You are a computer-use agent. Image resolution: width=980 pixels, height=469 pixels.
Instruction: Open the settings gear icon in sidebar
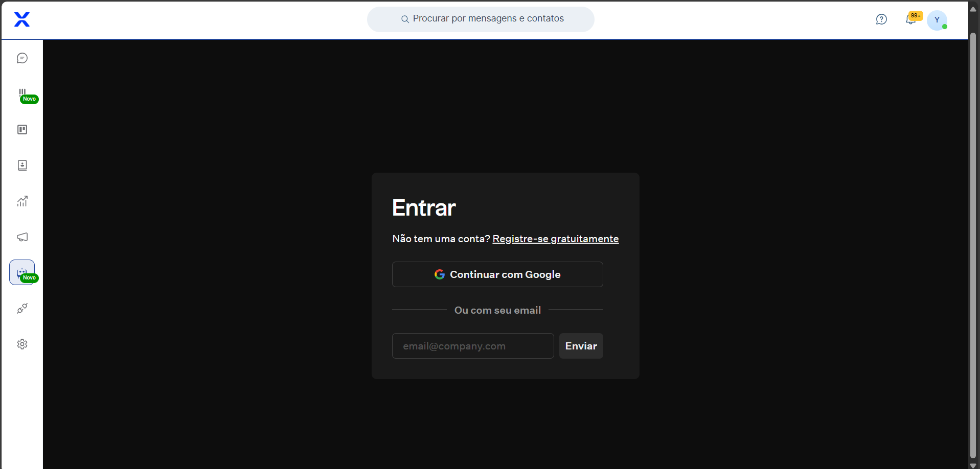pos(22,344)
